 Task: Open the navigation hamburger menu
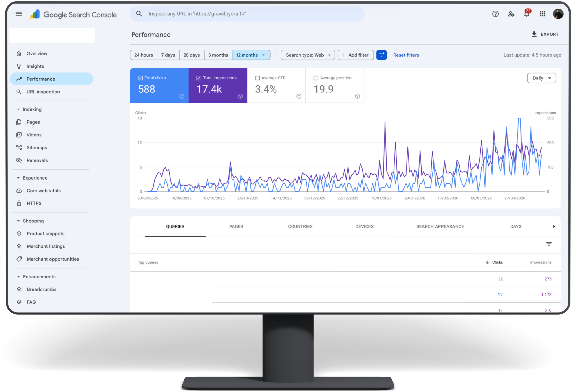19,14
